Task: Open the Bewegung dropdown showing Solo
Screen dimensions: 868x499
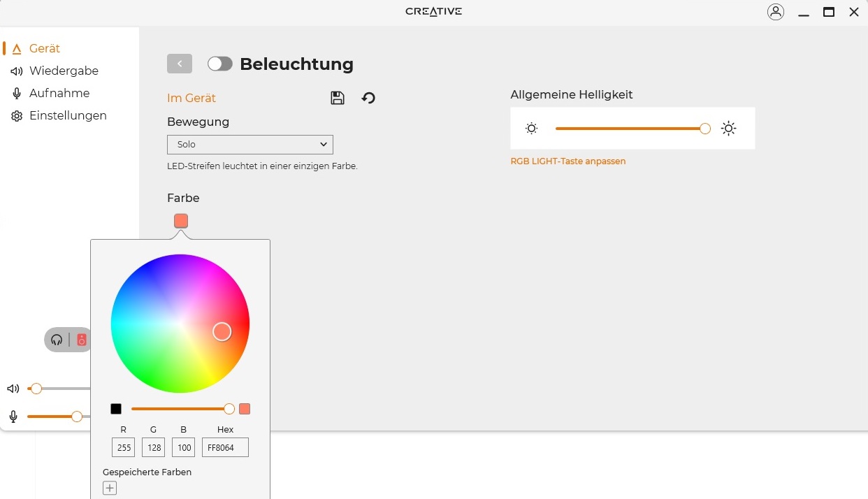Action: [x=250, y=145]
